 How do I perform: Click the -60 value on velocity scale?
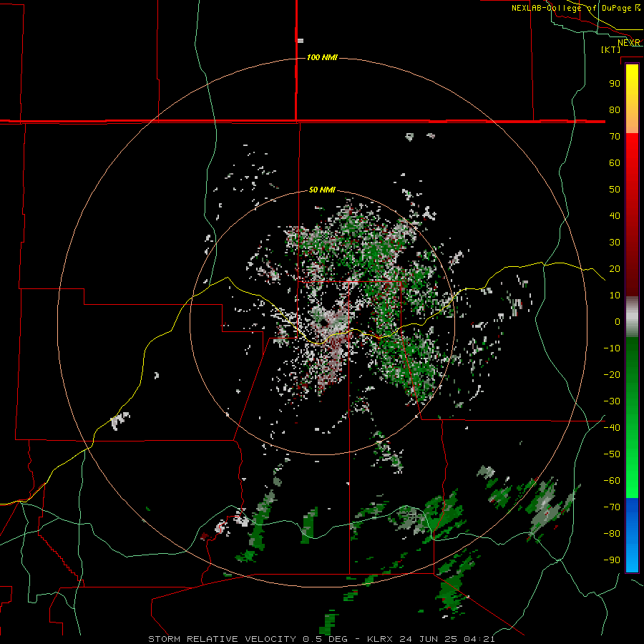612,481
